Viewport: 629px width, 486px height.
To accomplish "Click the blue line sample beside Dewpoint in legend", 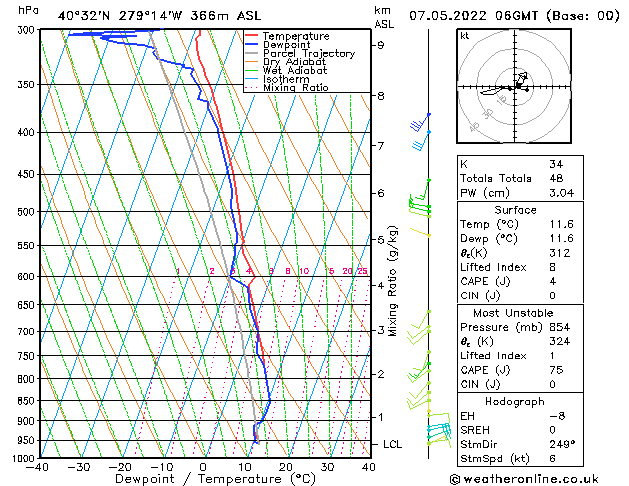I will coord(251,44).
